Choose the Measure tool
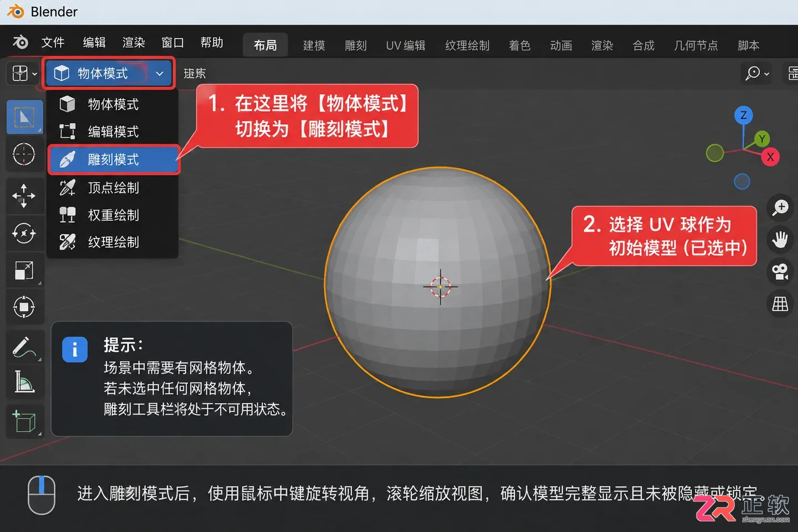Screen dimensions: 798x532 tap(24, 382)
